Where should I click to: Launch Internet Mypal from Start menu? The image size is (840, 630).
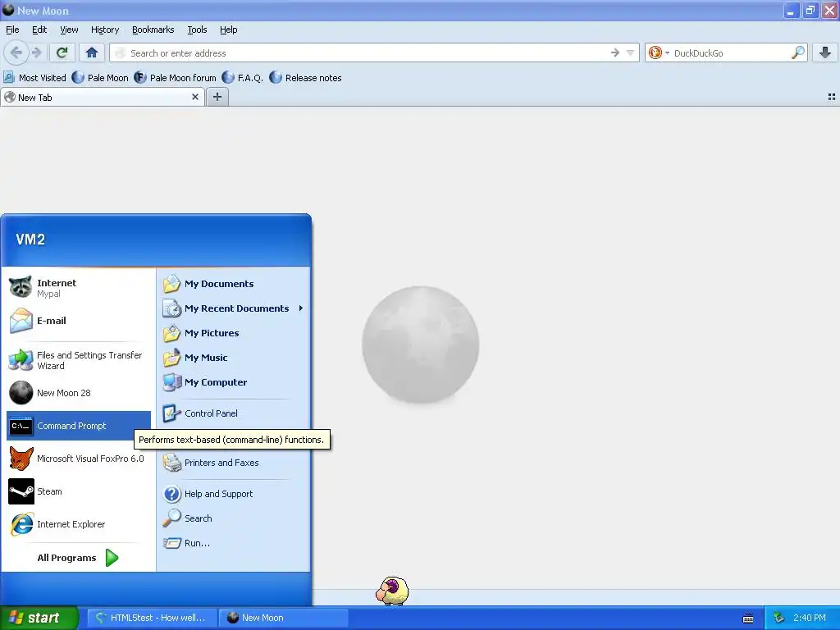(78, 288)
